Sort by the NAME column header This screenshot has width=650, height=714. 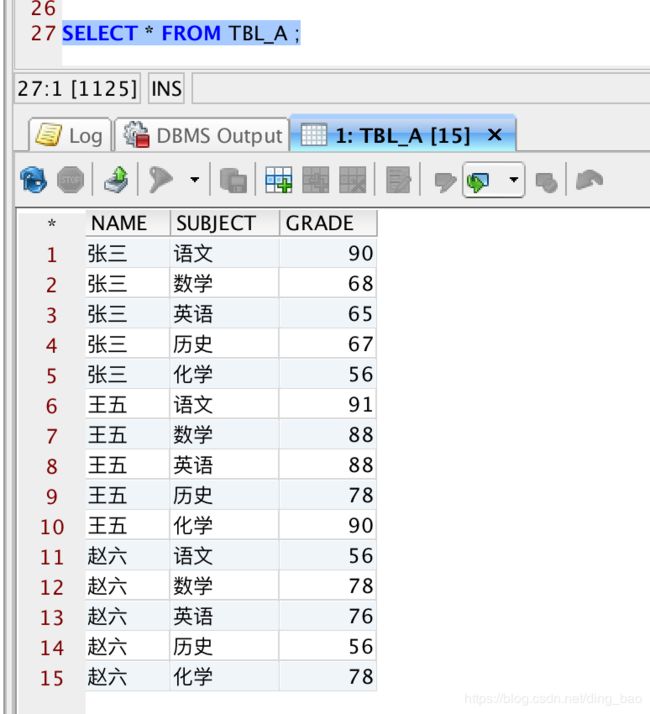(x=128, y=223)
